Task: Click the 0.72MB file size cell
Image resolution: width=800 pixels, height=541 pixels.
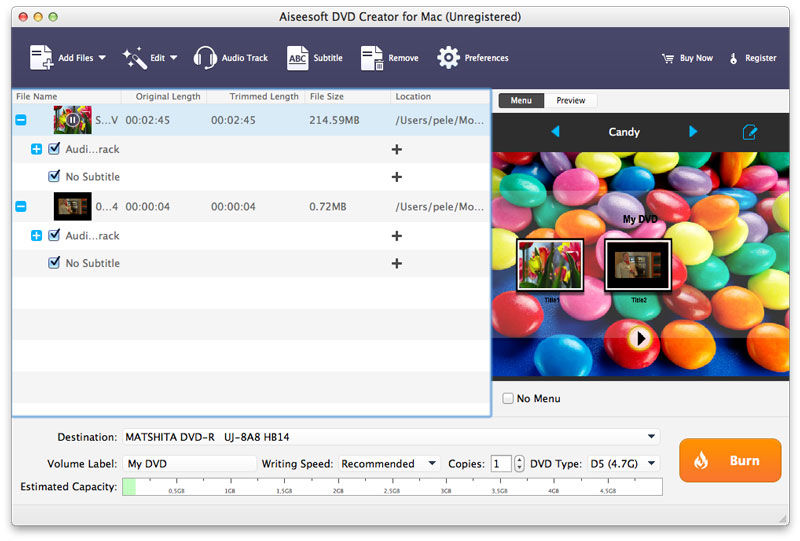Action: click(328, 207)
